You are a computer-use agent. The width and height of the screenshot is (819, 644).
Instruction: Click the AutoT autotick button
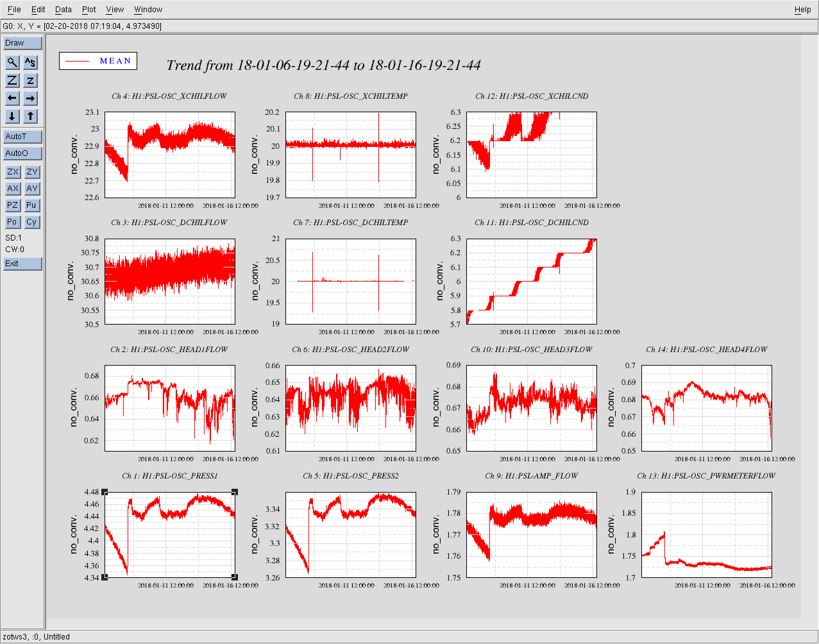pos(22,137)
